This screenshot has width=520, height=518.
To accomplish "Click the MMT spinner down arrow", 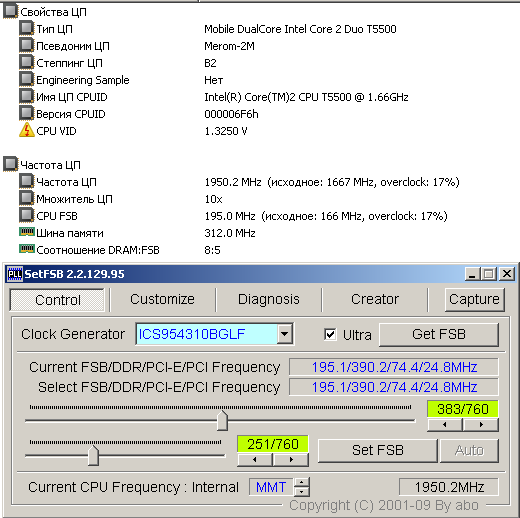I will (x=302, y=492).
